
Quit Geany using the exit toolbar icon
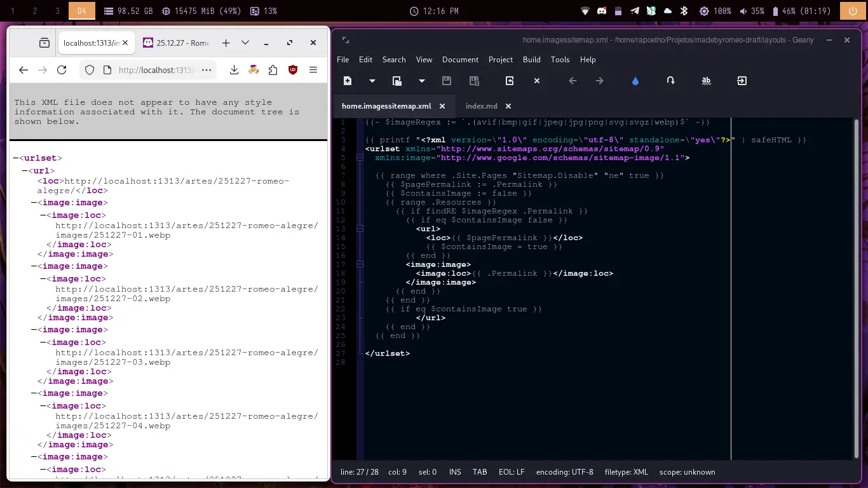tap(742, 81)
